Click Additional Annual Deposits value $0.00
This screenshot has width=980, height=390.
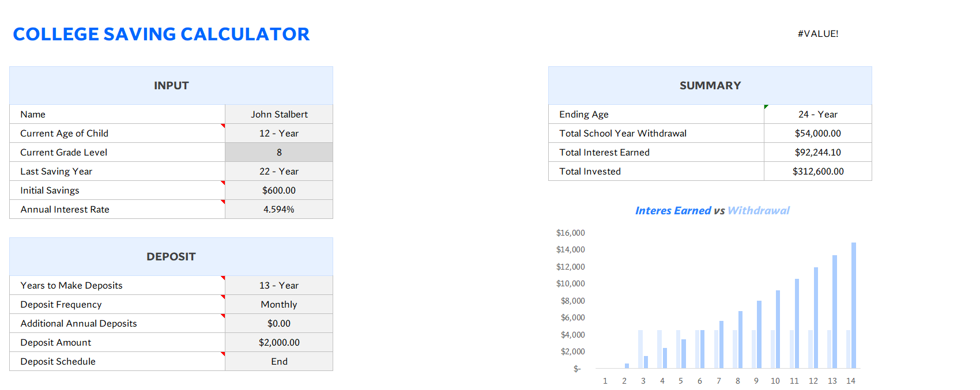279,323
